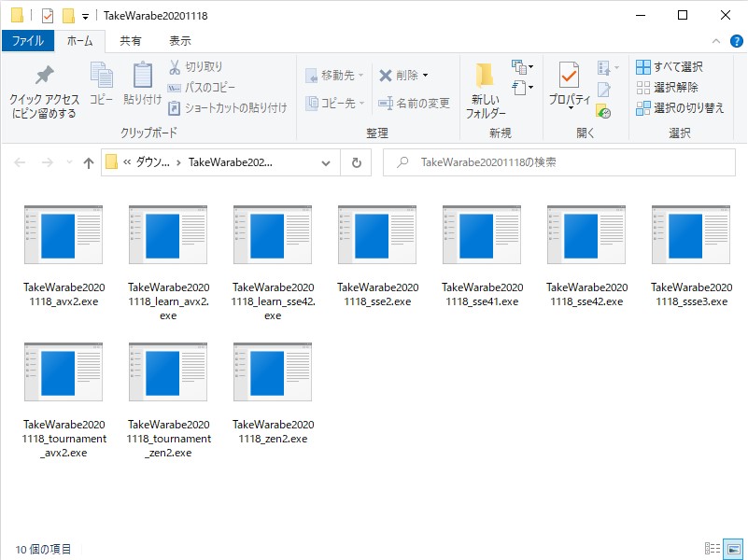Refresh the folder view
Image resolution: width=748 pixels, height=560 pixels.
pos(356,163)
